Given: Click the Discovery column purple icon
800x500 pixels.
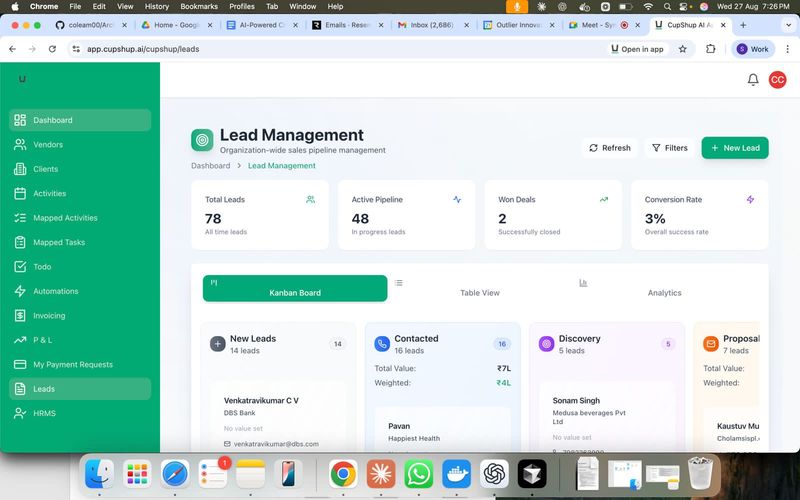Looking at the screenshot, I should point(546,344).
